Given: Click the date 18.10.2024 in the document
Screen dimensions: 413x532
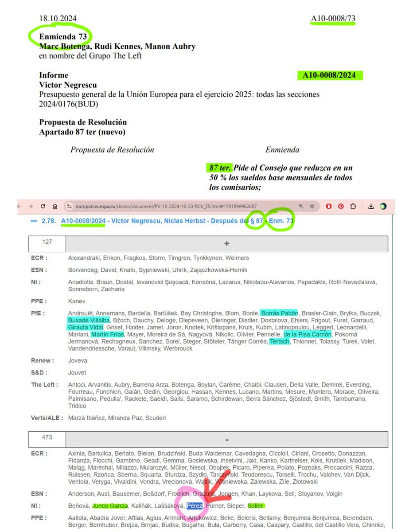Looking at the screenshot, I should (x=58, y=18).
